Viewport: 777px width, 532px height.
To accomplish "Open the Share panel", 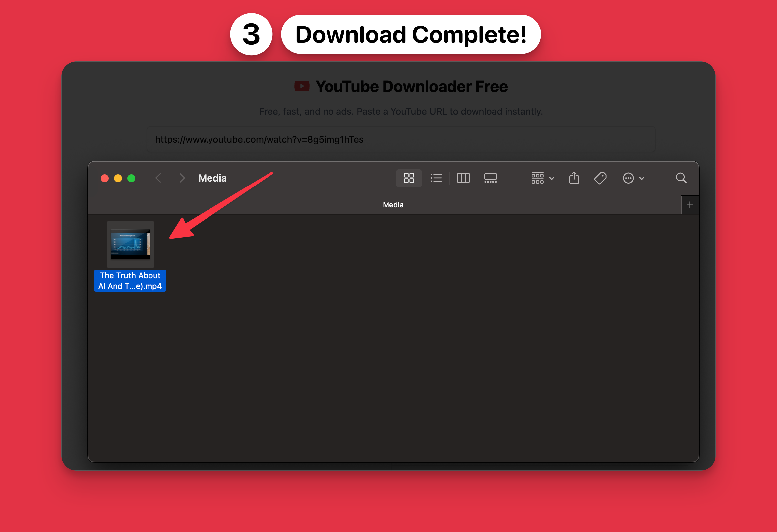I will coord(574,178).
